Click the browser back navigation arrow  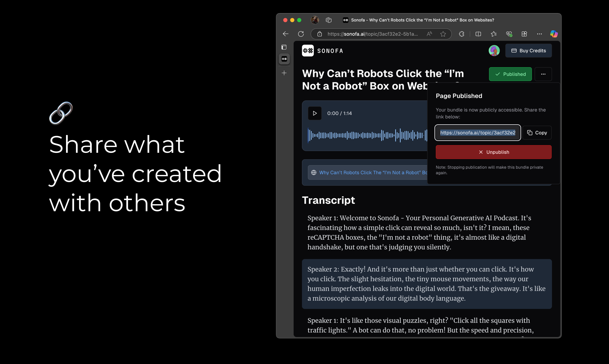pyautogui.click(x=285, y=34)
